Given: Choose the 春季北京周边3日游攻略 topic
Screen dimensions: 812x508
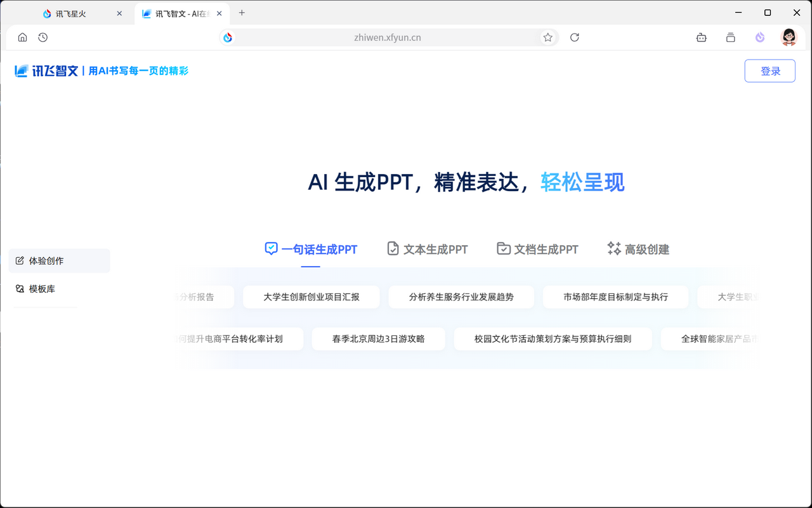Looking at the screenshot, I should tap(378, 338).
